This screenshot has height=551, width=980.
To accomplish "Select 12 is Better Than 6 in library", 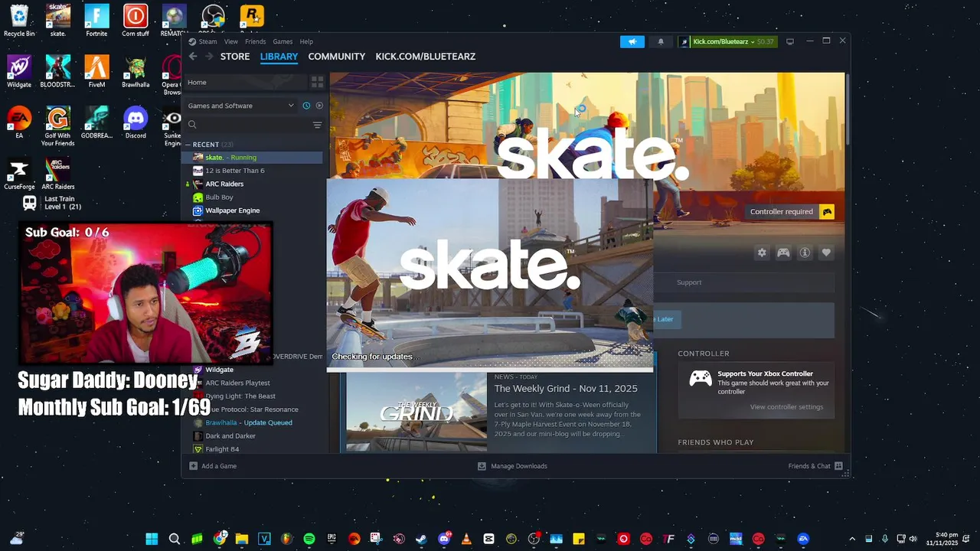I will 252,171.
